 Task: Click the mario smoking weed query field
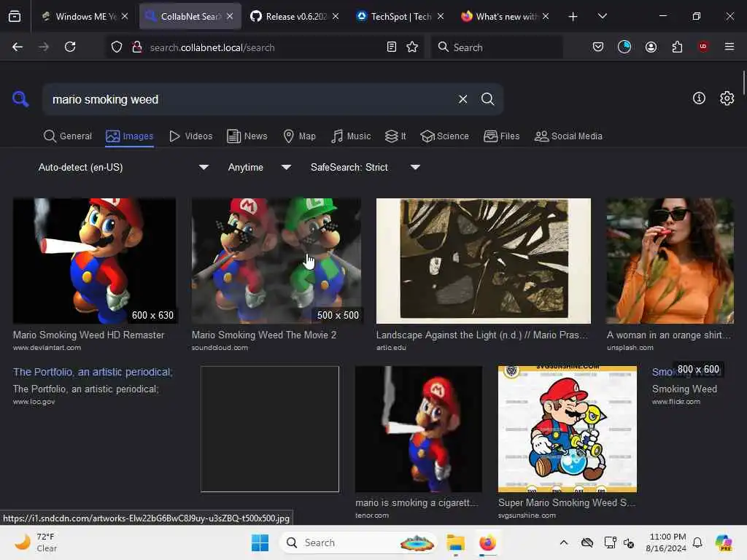250,99
